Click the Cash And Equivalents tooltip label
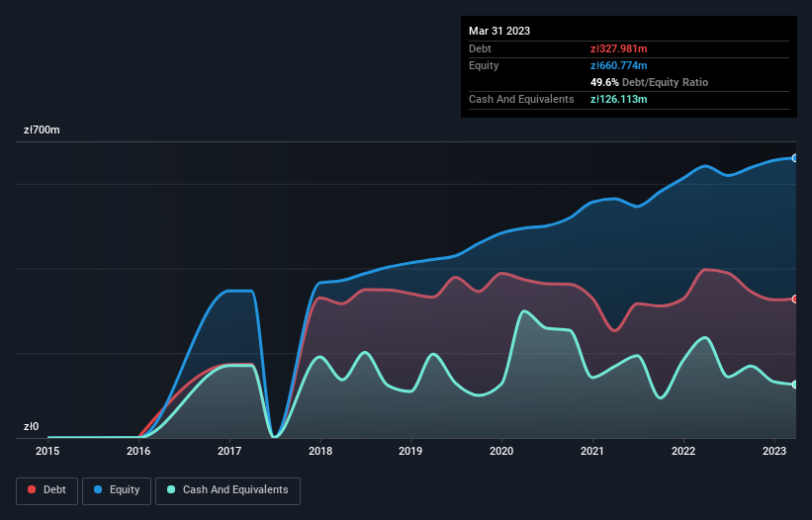The height and width of the screenshot is (520, 812). [x=521, y=99]
